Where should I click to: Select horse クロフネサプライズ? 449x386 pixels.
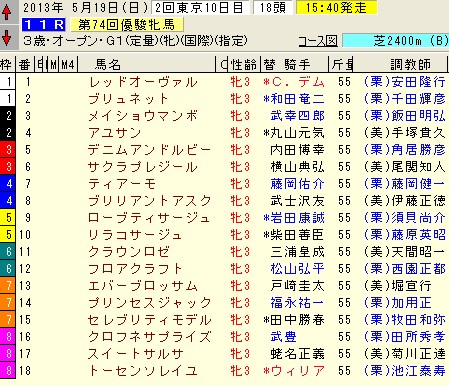149,337
